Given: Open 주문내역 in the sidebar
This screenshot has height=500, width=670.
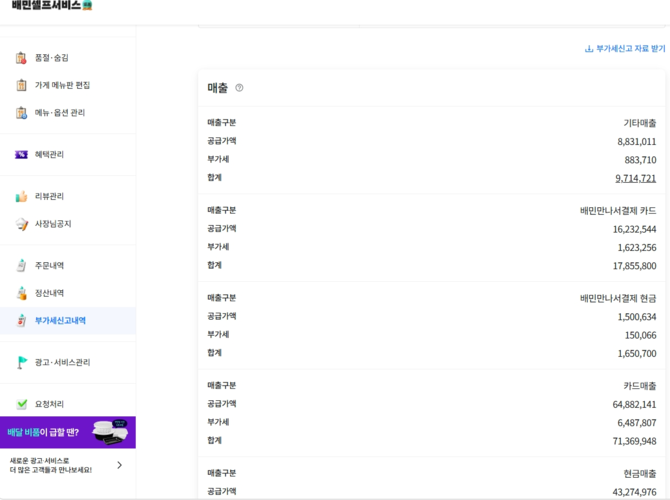Looking at the screenshot, I should 68,265.
